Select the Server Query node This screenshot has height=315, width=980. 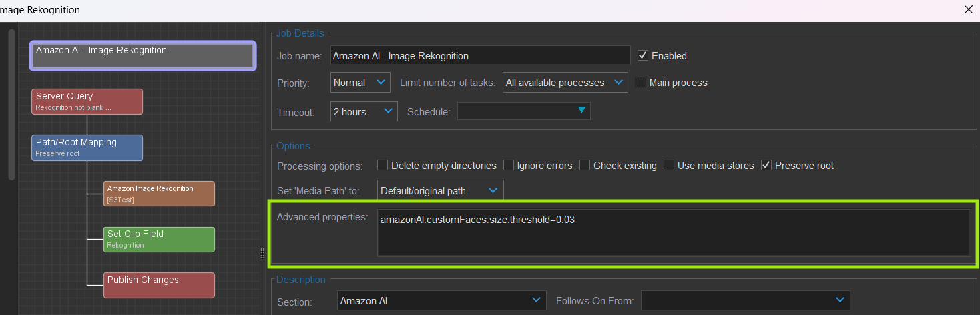87,101
